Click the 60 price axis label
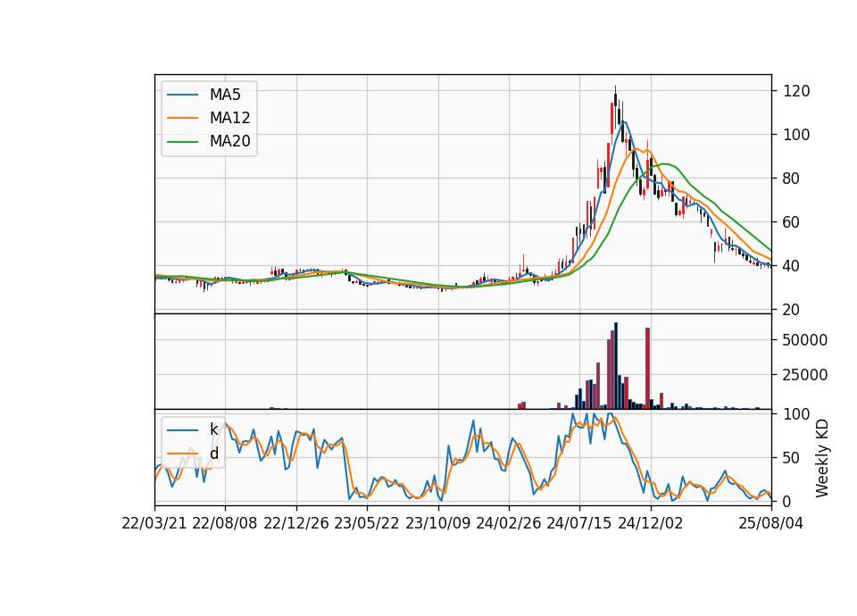Screen dimensions: 857x616 (792, 222)
